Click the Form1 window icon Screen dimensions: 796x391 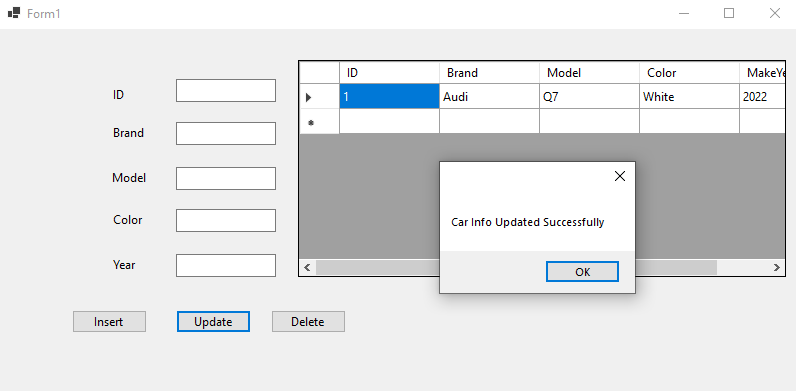coord(14,13)
